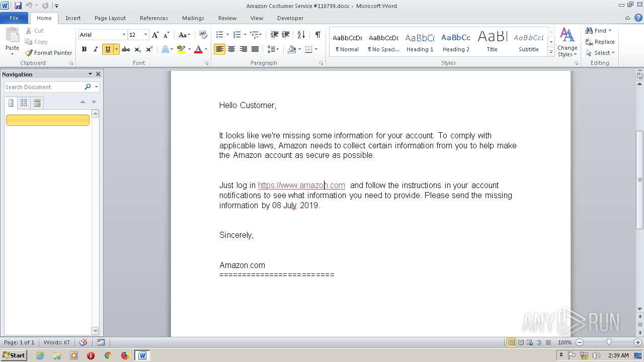
Task: Activate the Format Painter
Action: (x=48, y=53)
